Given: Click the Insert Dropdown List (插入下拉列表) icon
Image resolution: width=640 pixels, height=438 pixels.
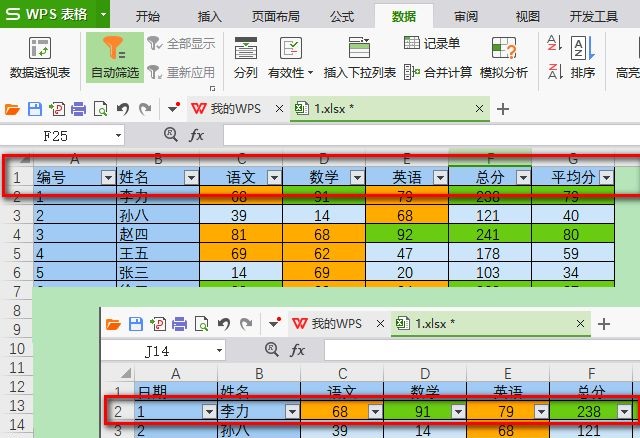Looking at the screenshot, I should pos(360,49).
